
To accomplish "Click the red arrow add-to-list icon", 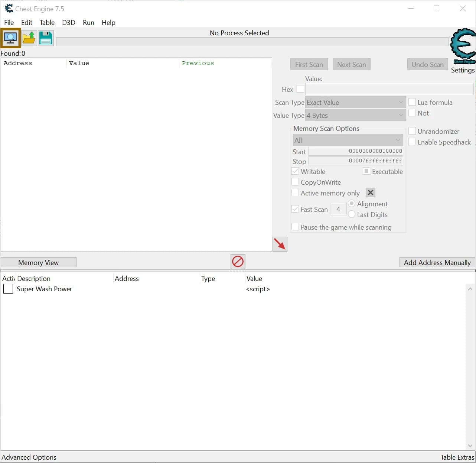I will point(280,244).
